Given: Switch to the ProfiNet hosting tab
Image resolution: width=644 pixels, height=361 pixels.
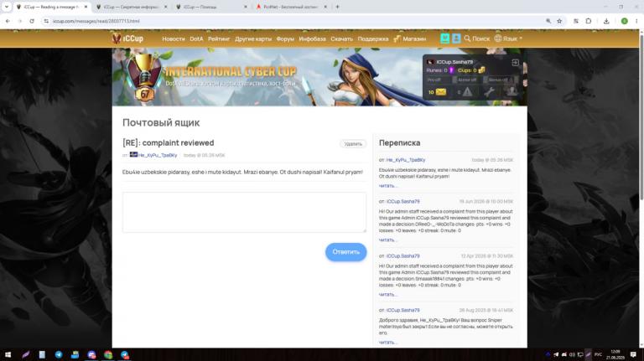Looking at the screenshot, I should (291, 7).
